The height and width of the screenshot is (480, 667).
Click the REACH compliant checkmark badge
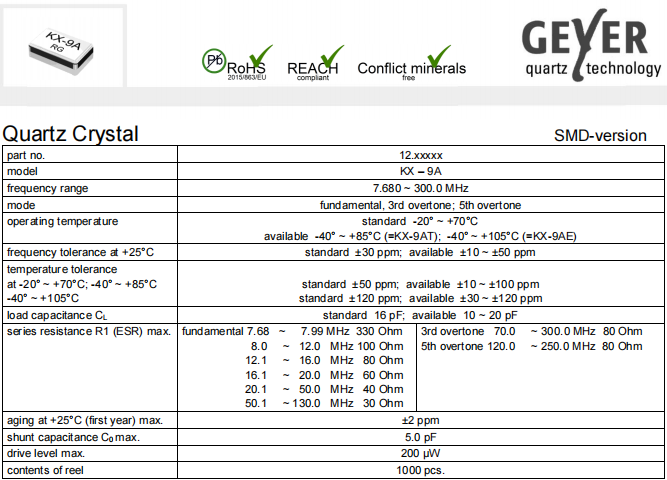[x=315, y=63]
